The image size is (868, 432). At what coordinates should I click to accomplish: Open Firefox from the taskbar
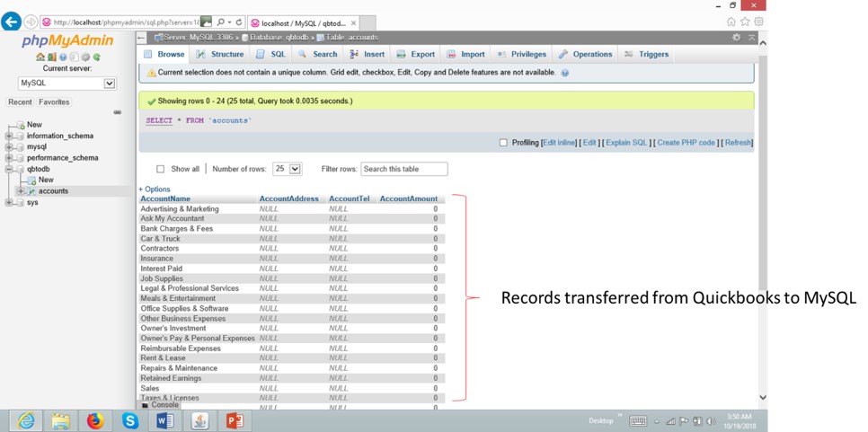coord(95,420)
